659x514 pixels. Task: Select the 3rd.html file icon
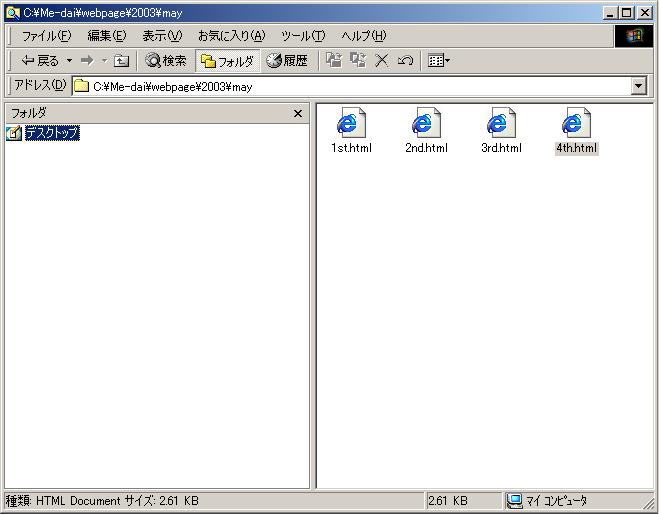501,122
